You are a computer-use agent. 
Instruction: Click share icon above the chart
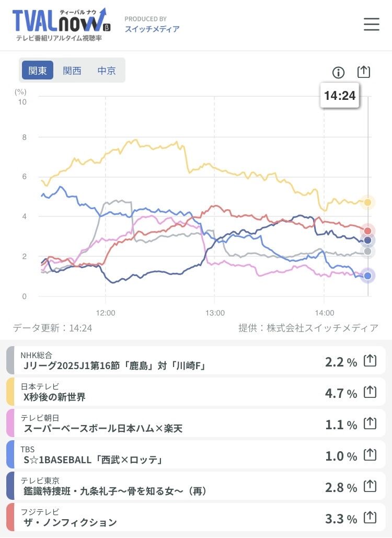tap(363, 72)
